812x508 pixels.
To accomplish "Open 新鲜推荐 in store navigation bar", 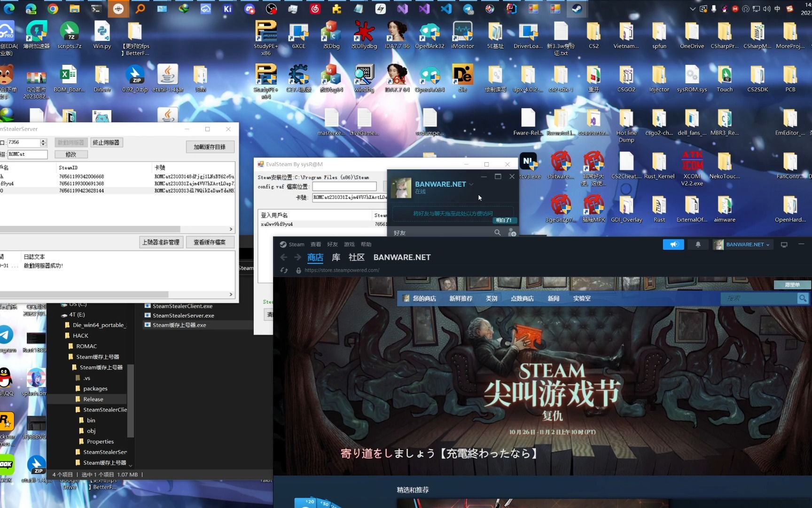I will pos(461,298).
